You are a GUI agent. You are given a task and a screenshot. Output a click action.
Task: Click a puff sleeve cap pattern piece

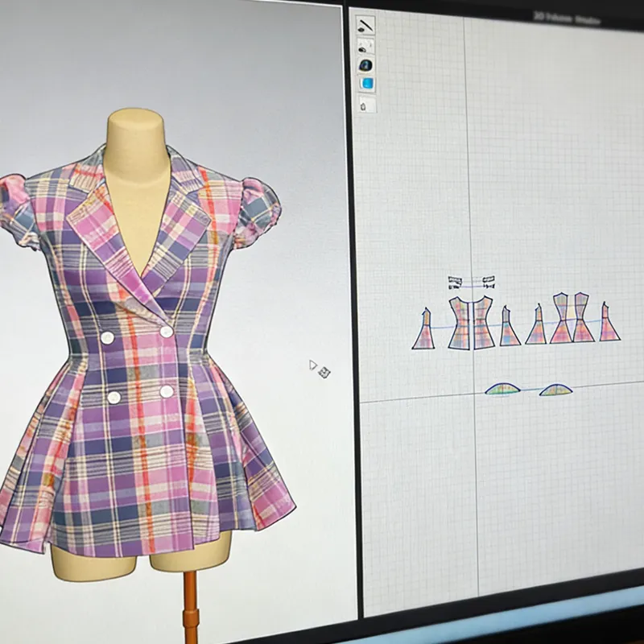[x=503, y=390]
